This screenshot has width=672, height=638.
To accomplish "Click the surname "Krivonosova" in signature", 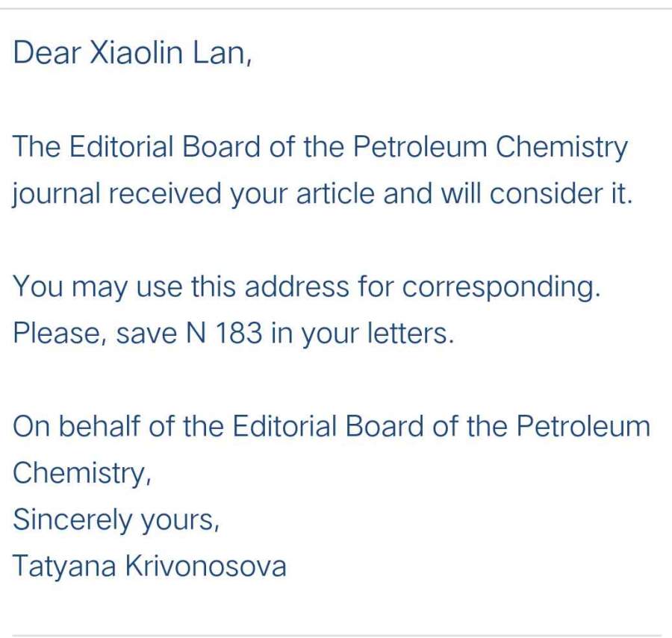I will point(205,566).
